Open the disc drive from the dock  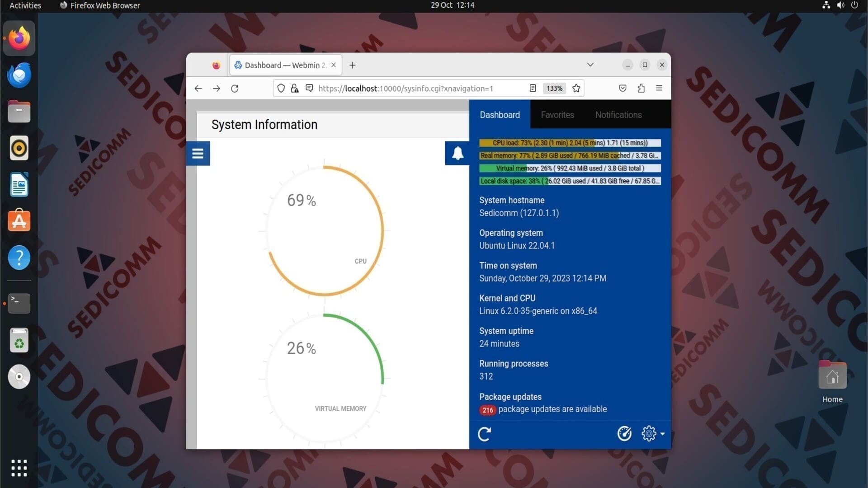19,376
